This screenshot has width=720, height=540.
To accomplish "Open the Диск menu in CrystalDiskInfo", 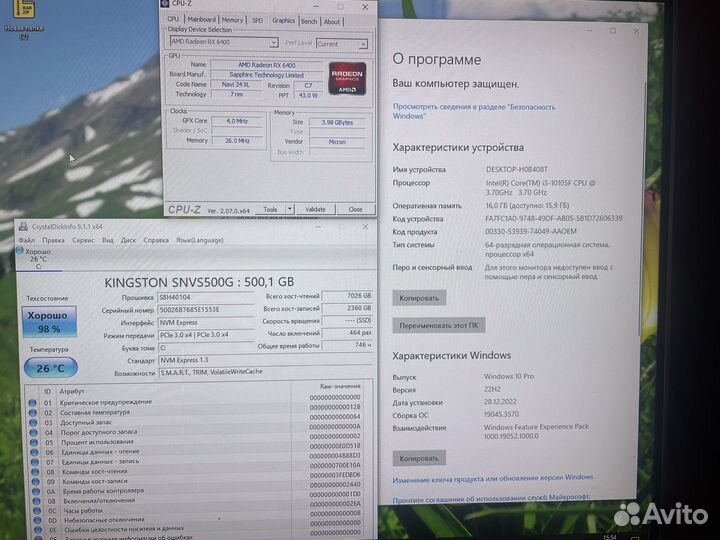I will pos(128,240).
